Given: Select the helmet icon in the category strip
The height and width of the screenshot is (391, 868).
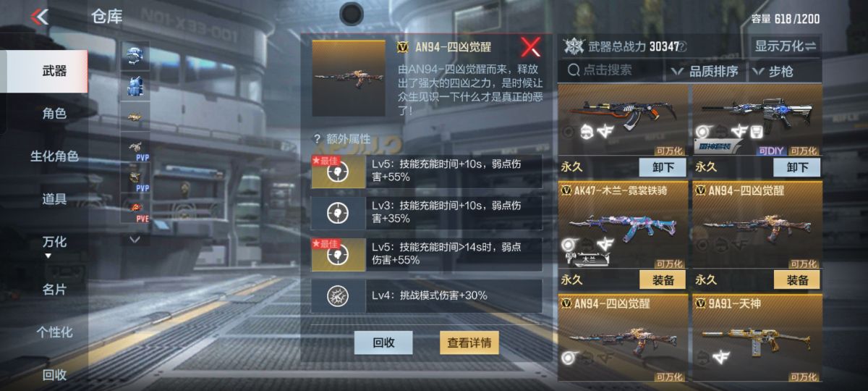Looking at the screenshot, I should click(x=135, y=55).
